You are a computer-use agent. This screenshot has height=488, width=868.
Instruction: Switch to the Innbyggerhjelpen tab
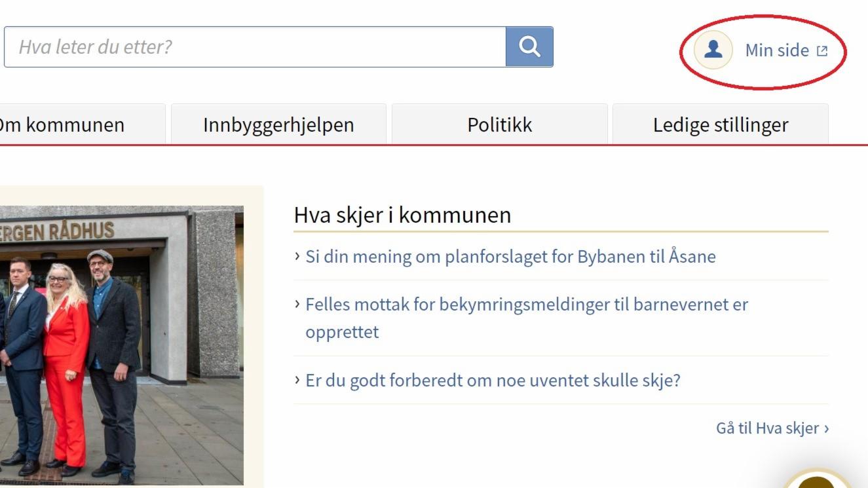click(x=278, y=124)
